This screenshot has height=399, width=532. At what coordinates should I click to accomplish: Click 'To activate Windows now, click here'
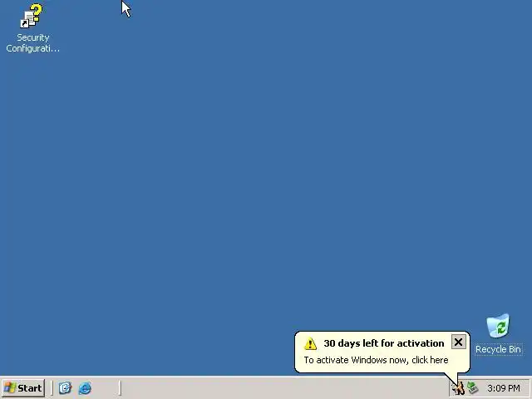(x=376, y=360)
